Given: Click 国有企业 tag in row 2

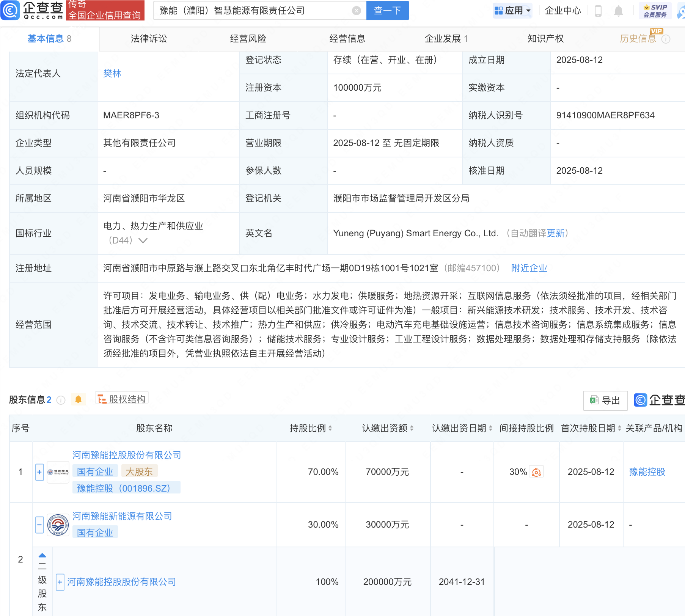Looking at the screenshot, I should coord(95,533).
